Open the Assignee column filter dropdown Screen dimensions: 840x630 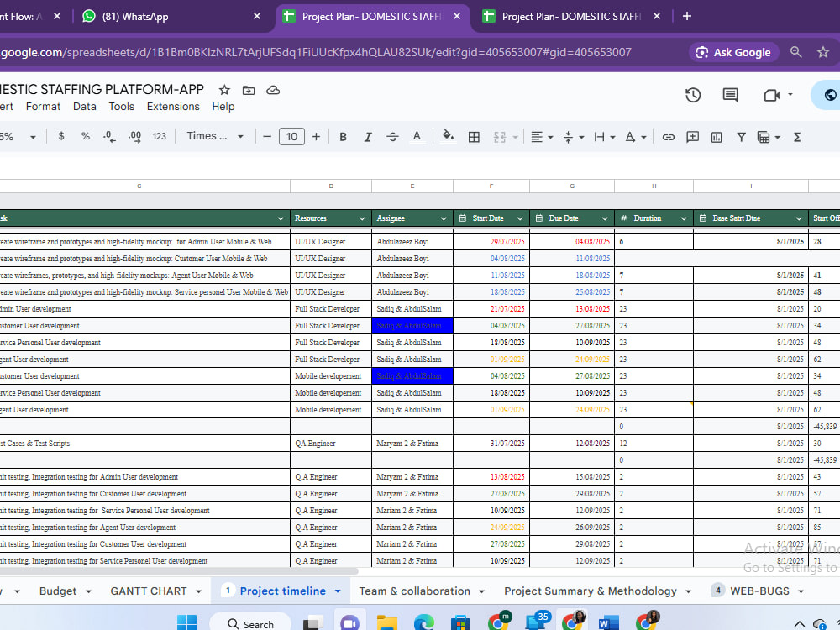[x=443, y=218]
